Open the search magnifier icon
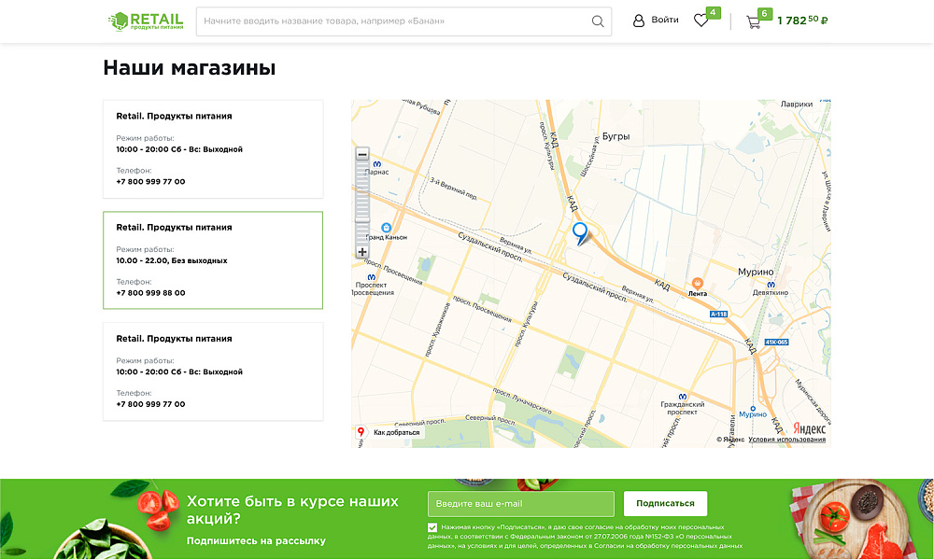The height and width of the screenshot is (560, 934). coord(597,21)
